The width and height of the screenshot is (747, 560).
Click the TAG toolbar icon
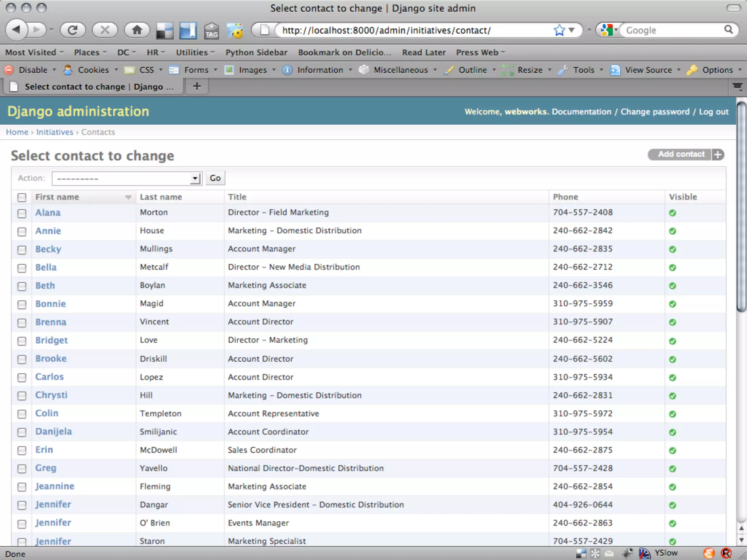tap(211, 31)
